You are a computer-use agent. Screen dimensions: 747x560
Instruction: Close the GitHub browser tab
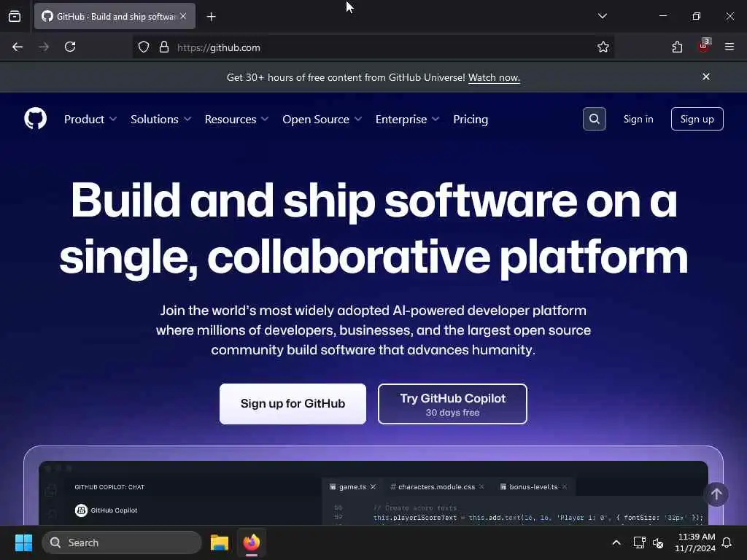(183, 16)
